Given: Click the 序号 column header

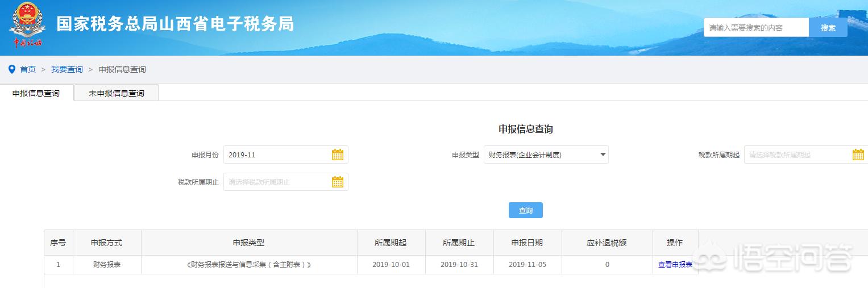Looking at the screenshot, I should 58,243.
